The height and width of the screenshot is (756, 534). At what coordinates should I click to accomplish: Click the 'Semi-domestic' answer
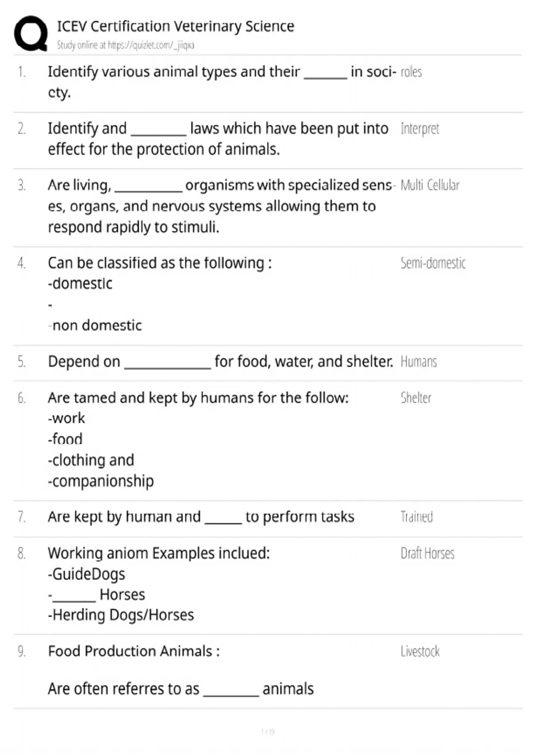click(x=433, y=263)
